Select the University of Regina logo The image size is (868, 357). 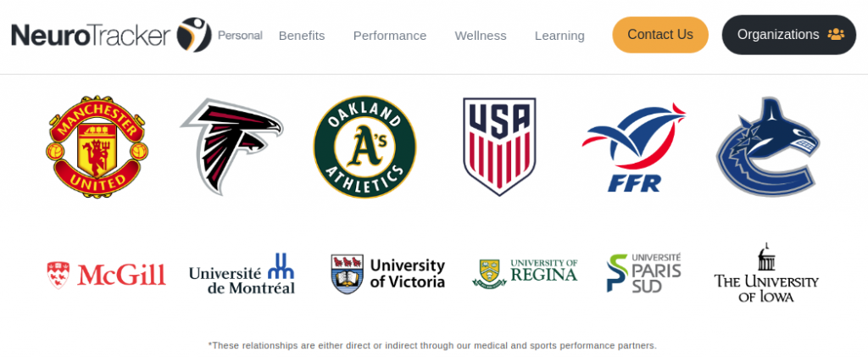tap(525, 273)
